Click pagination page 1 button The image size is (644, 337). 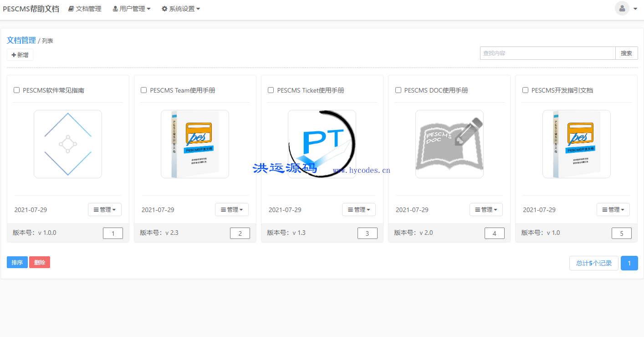(629, 263)
